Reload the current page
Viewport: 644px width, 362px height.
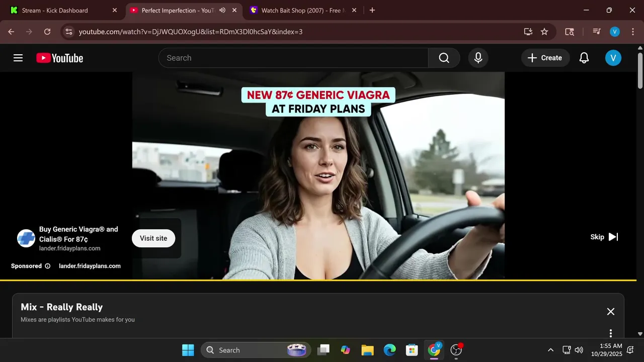(x=47, y=32)
